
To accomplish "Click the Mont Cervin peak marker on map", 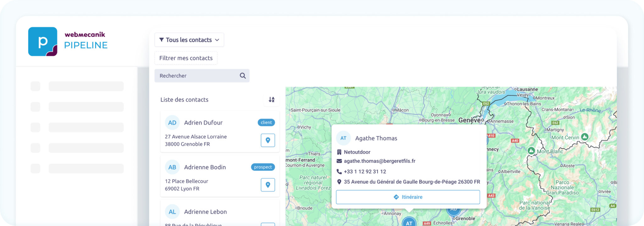I will coord(585,137).
